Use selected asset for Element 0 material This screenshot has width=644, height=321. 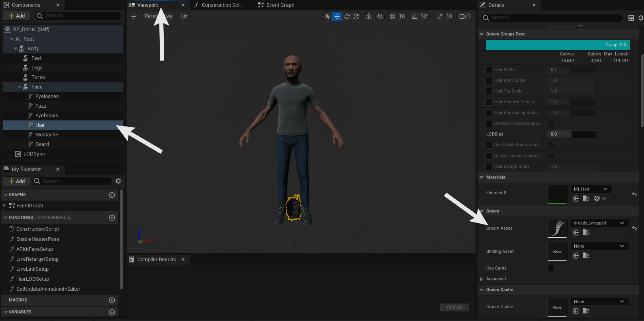coord(576,199)
